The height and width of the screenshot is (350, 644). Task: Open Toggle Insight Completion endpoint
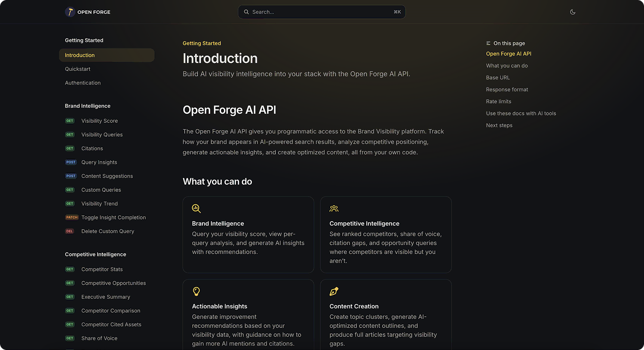(113, 218)
